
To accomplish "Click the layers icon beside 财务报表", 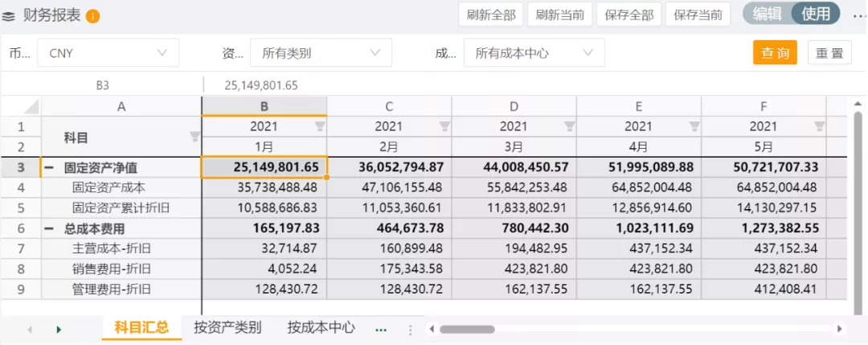I will 9,15.
